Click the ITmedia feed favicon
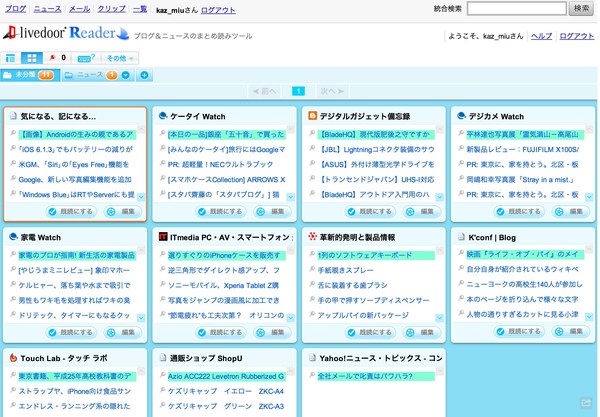 pyautogui.click(x=162, y=237)
